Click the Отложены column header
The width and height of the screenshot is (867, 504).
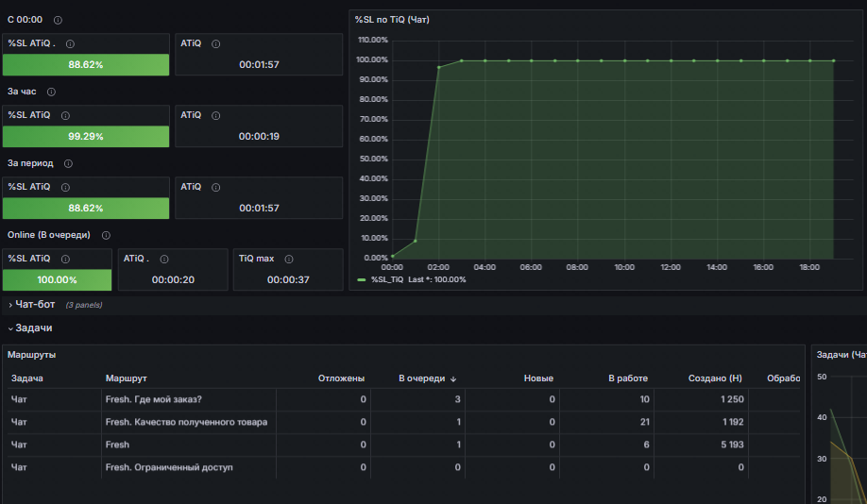tap(341, 378)
